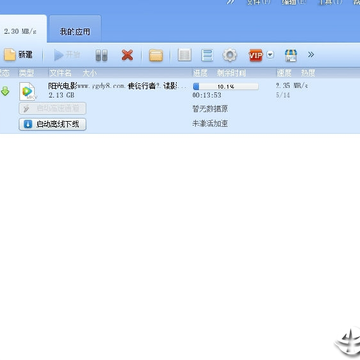Open settings with the gear icon
The height and width of the screenshot is (360, 360).
(x=230, y=55)
